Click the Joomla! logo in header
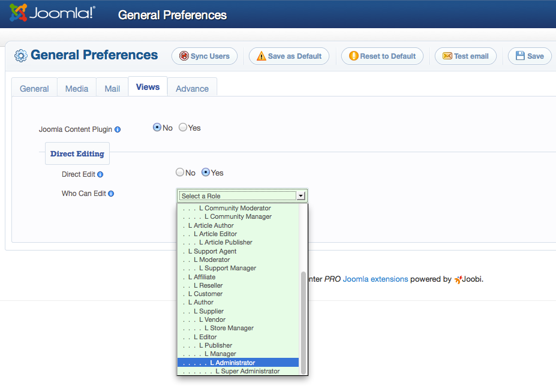556x392 pixels. tap(52, 13)
